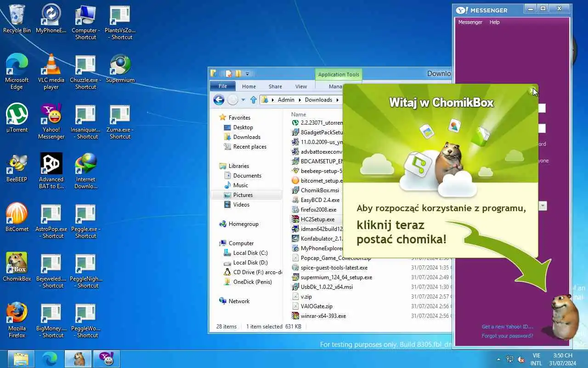This screenshot has width=588, height=368.
Task: Launch Microsoft Edge desktop icon
Action: [x=17, y=71]
